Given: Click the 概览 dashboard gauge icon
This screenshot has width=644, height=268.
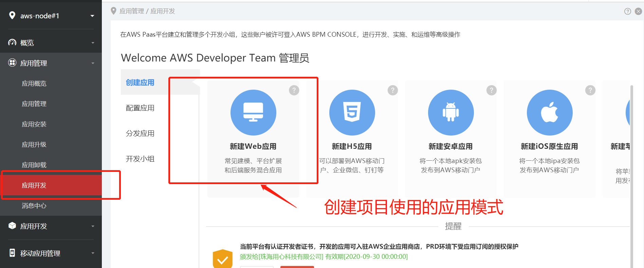Looking at the screenshot, I should (12, 42).
